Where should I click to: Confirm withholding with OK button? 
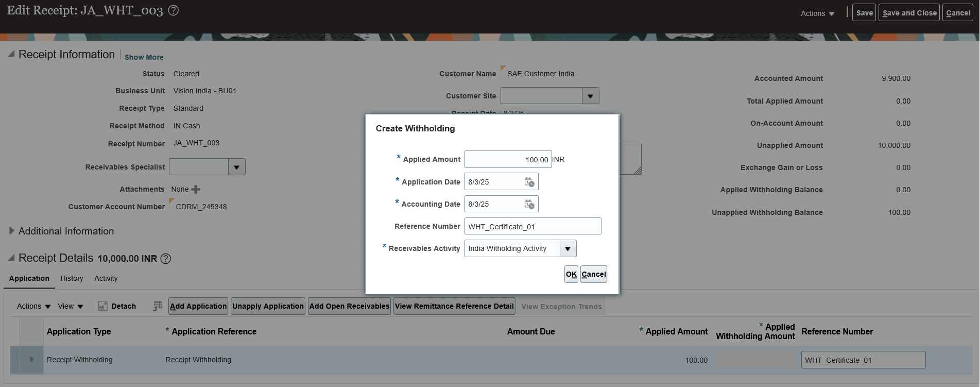[571, 274]
